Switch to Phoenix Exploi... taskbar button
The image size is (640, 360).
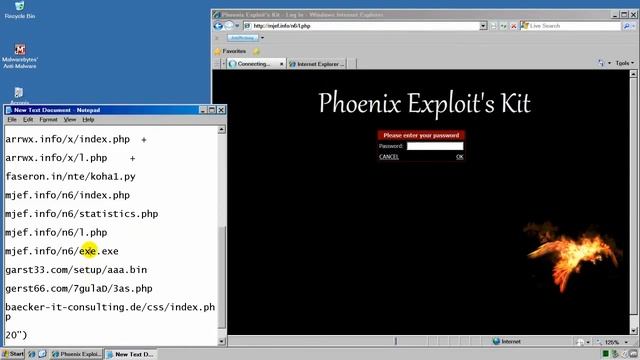(76, 354)
